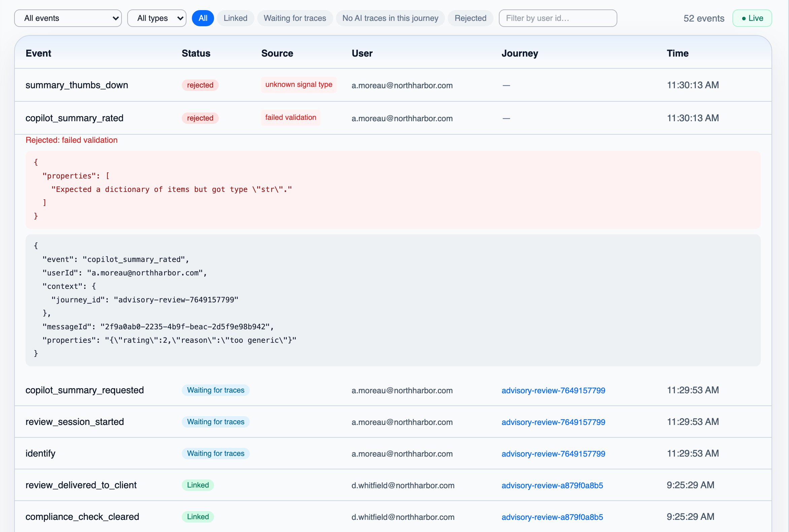Click the failed validation source badge
This screenshot has width=789, height=532.
tap(290, 118)
